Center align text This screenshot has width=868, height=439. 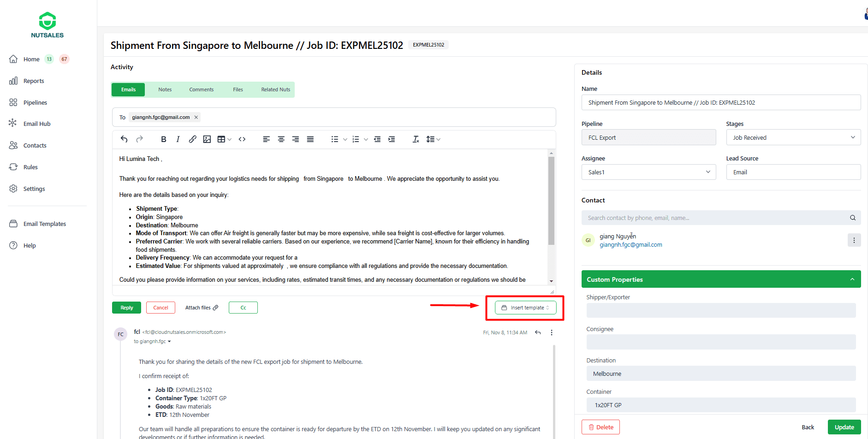point(281,139)
